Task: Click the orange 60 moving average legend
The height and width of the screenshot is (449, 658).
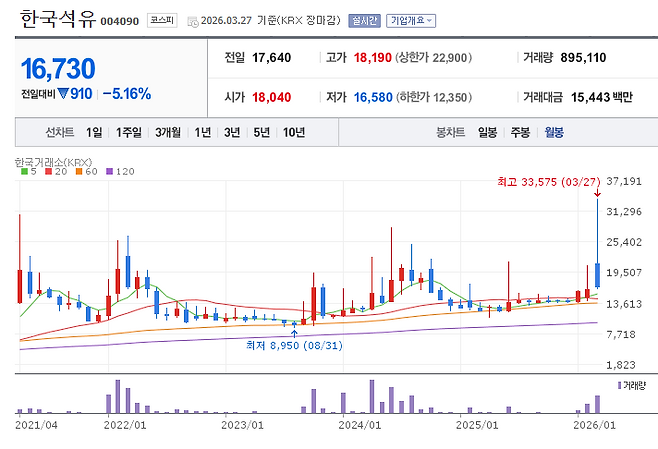Action: [89, 172]
